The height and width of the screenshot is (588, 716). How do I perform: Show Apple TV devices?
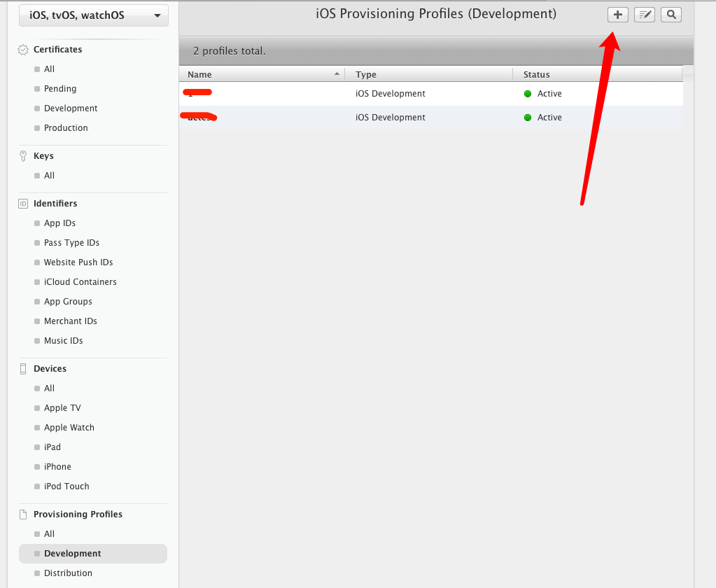[x=62, y=408]
